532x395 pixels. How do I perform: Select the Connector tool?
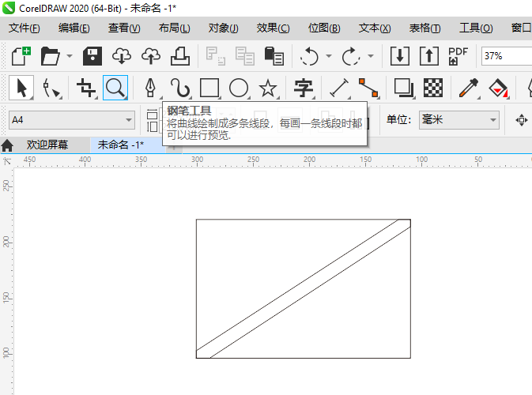click(x=368, y=88)
